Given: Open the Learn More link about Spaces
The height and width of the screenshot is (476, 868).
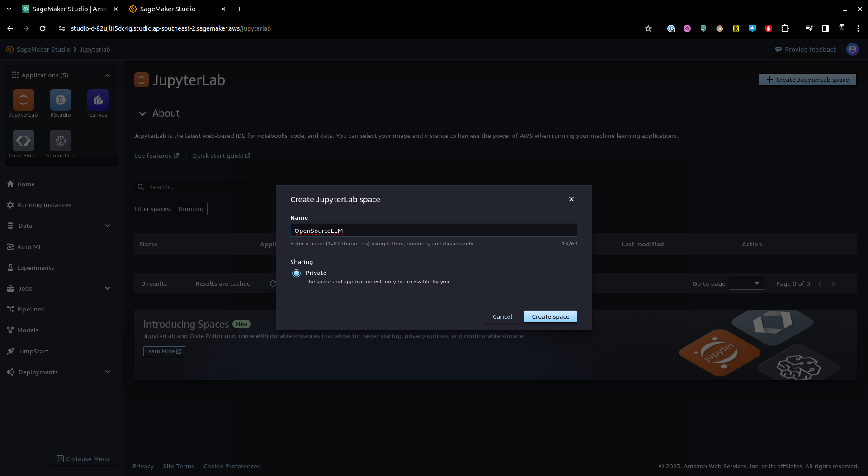Looking at the screenshot, I should click(x=164, y=351).
